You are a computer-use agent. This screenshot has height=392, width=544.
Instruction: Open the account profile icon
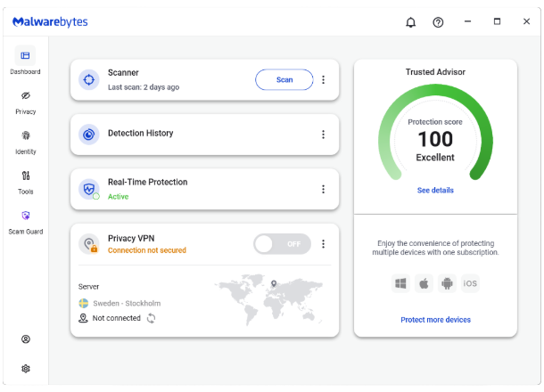point(26,339)
